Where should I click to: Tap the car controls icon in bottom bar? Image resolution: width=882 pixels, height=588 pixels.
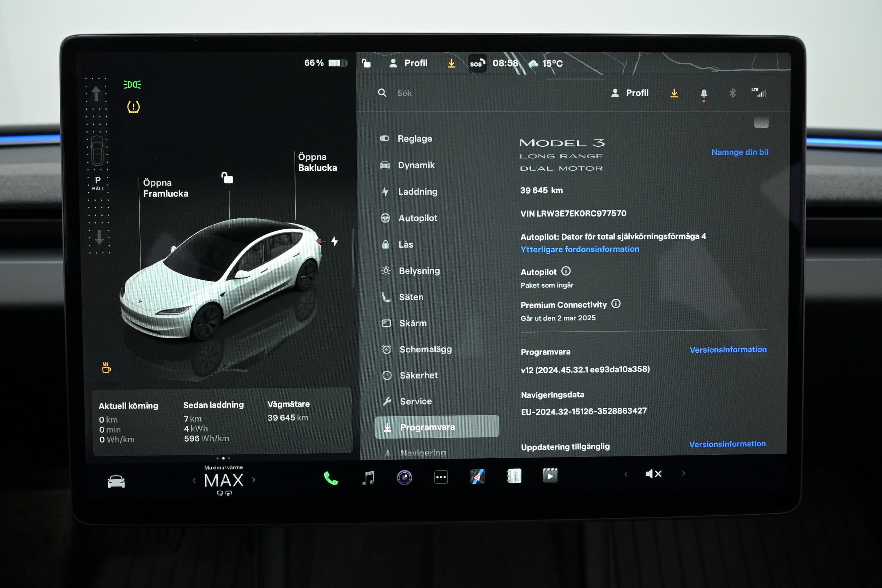116,481
